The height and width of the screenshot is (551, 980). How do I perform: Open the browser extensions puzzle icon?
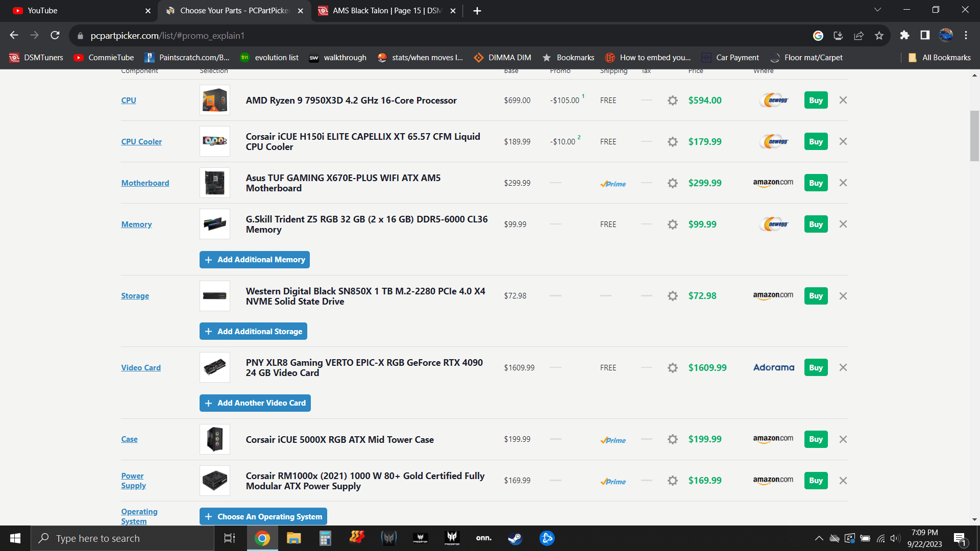click(904, 35)
